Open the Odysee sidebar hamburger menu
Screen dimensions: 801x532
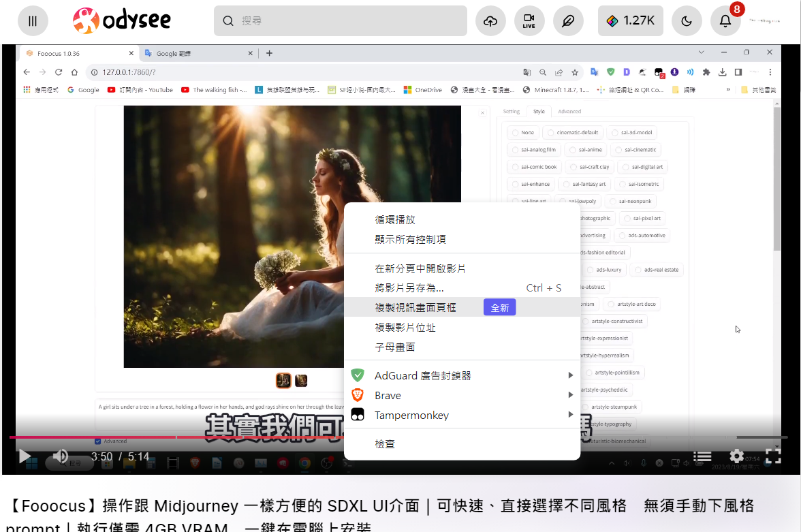click(x=33, y=21)
